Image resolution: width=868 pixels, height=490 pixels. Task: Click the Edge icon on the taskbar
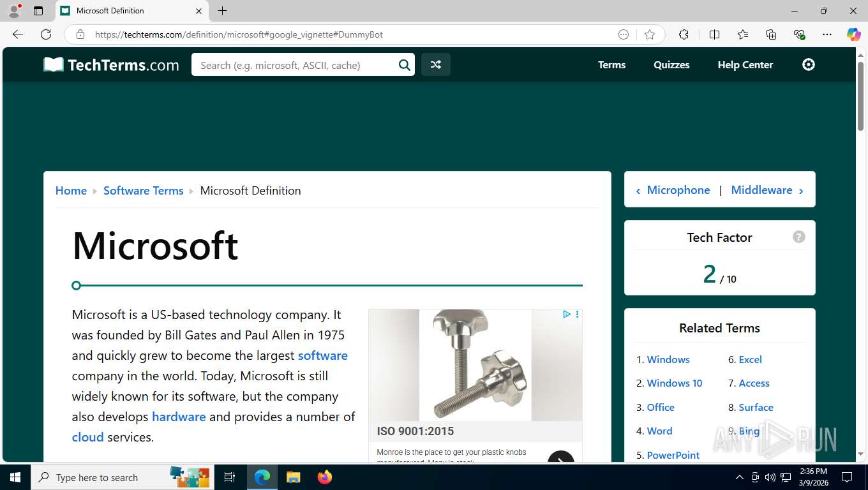coord(262,477)
